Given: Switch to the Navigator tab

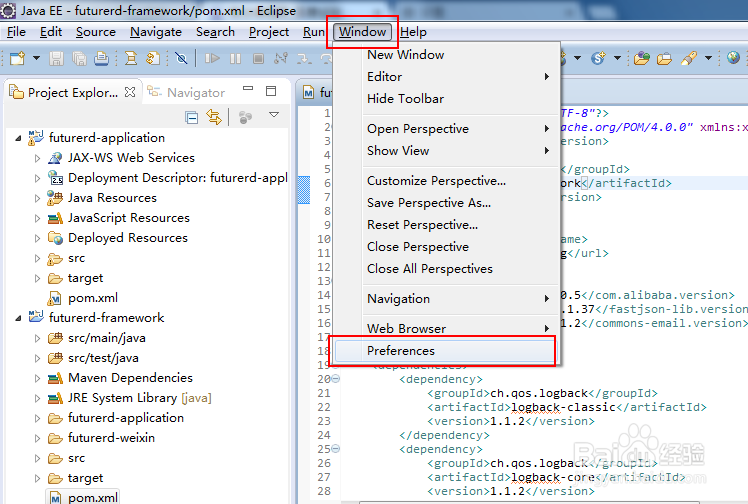Looking at the screenshot, I should tap(196, 93).
